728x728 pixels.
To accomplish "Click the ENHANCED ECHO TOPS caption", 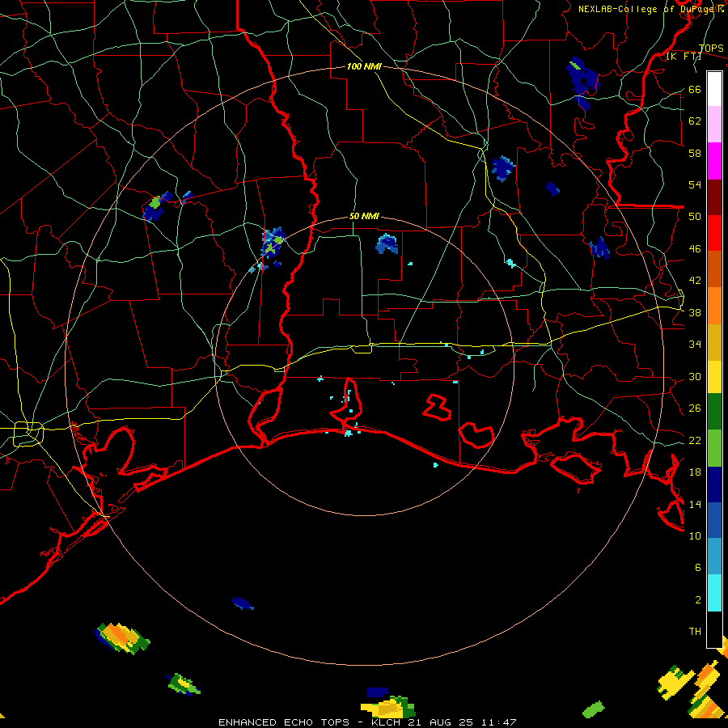I will [x=284, y=722].
